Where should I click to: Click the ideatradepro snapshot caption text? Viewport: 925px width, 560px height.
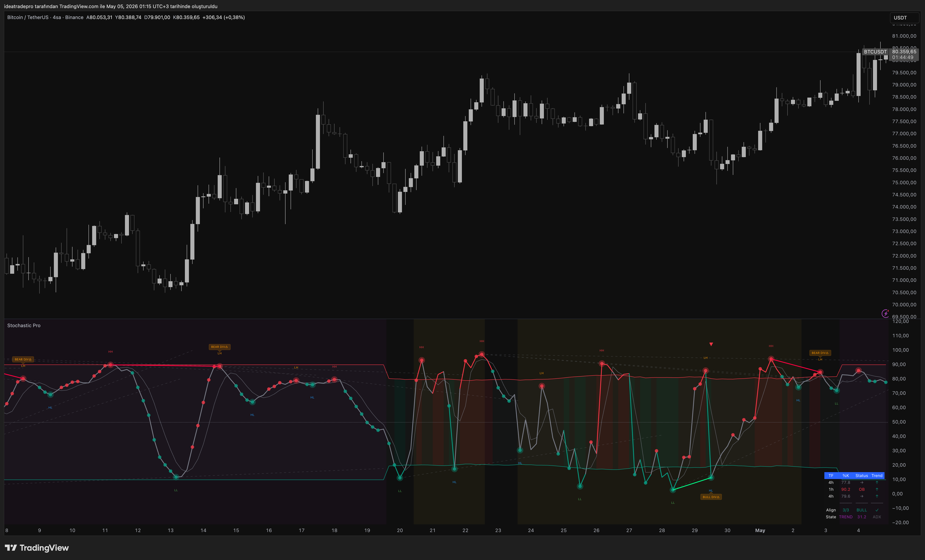(x=111, y=6)
